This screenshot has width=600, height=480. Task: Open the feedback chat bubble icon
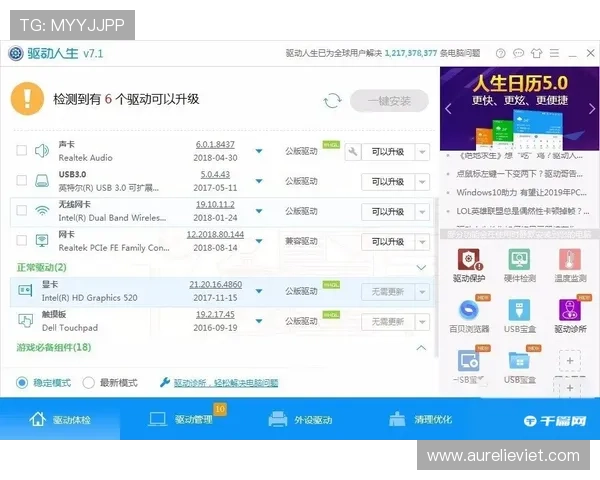[518, 53]
